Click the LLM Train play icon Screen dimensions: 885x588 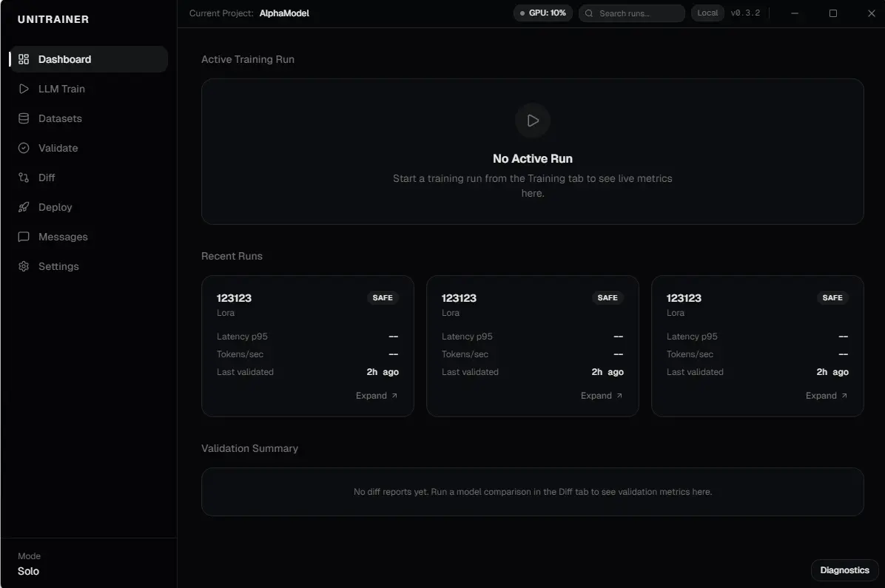[x=24, y=89]
